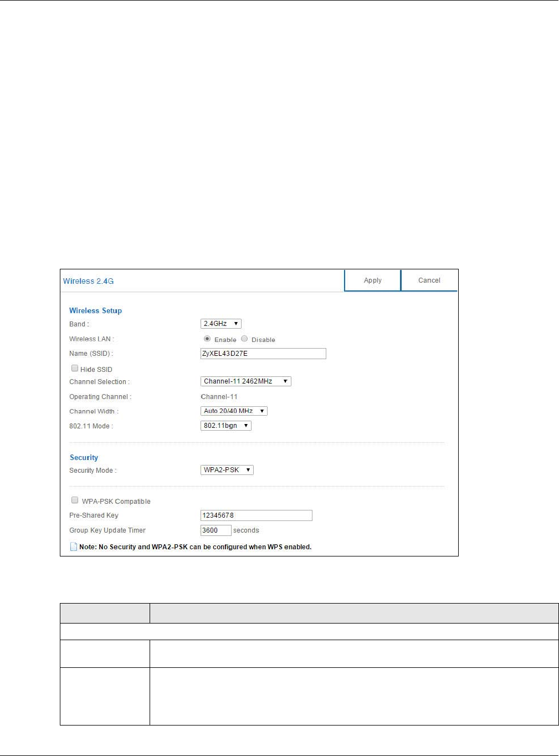This screenshot has width=559, height=756.
Task: Click the Operating Channel label
Action: [x=100, y=397]
